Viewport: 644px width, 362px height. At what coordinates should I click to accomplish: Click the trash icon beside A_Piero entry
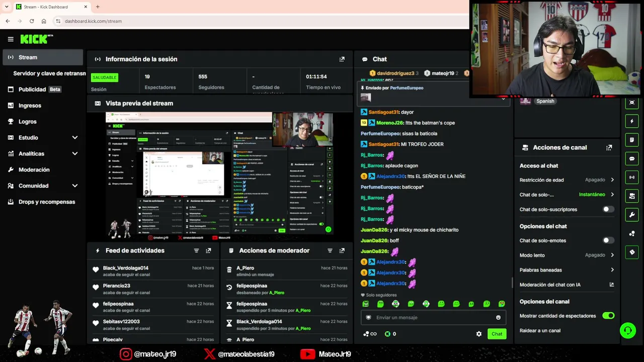click(229, 270)
